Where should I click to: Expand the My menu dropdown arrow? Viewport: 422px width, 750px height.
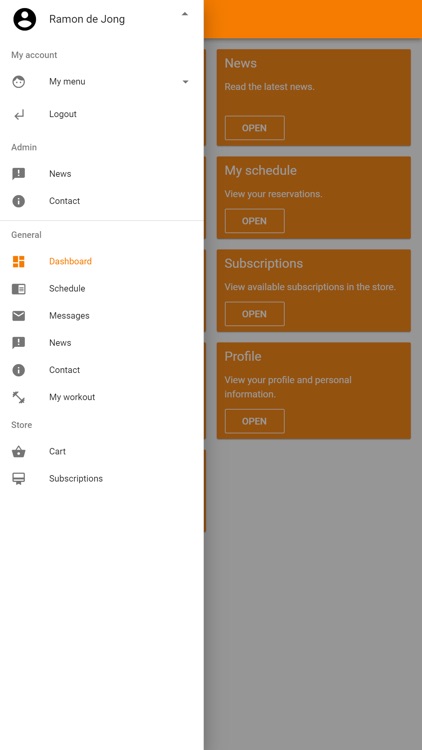tap(185, 82)
